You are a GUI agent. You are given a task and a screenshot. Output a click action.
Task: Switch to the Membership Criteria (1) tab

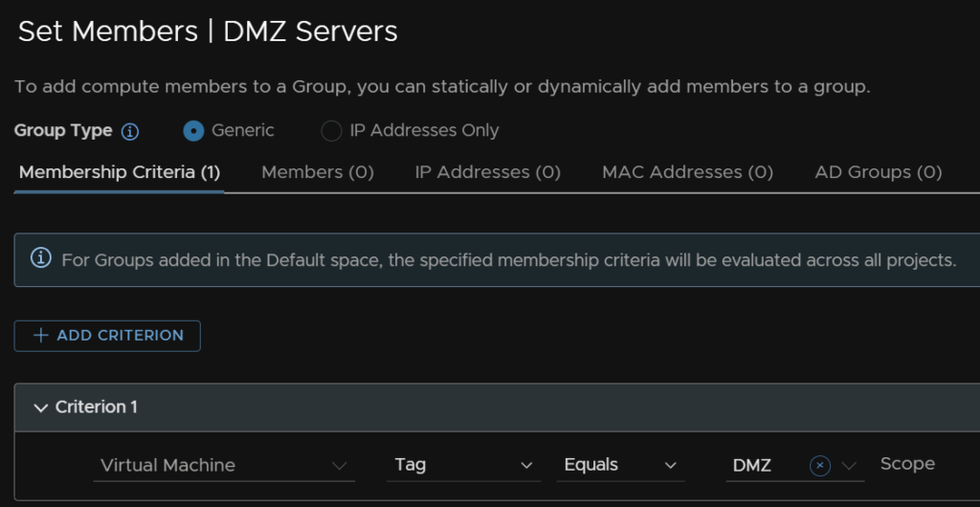coord(120,172)
